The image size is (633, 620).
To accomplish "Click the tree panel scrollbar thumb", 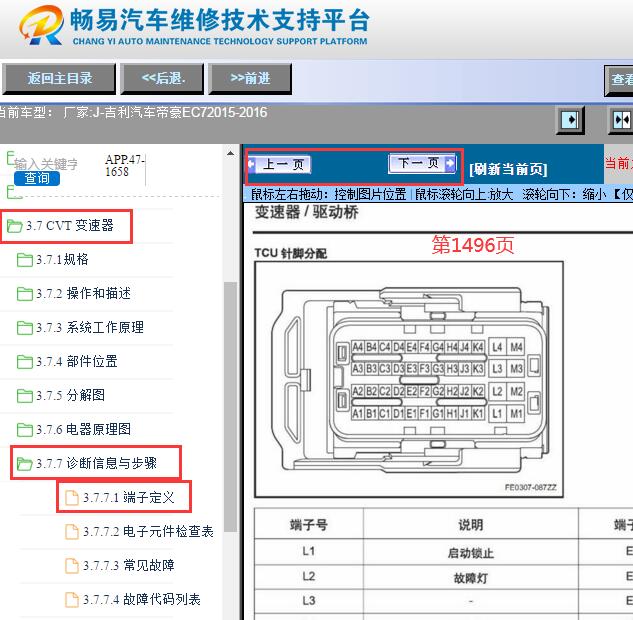I will coord(230,407).
